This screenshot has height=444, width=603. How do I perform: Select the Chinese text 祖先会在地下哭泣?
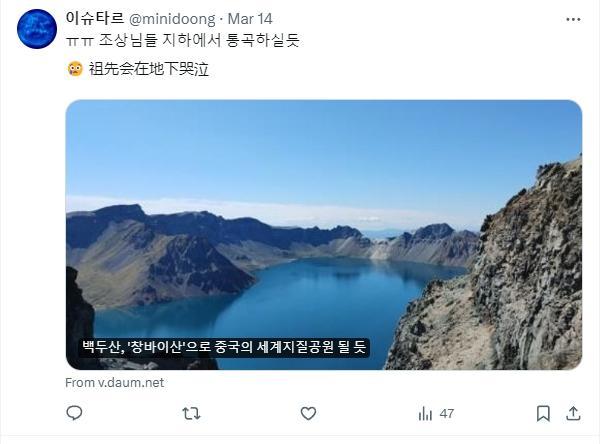pos(149,69)
